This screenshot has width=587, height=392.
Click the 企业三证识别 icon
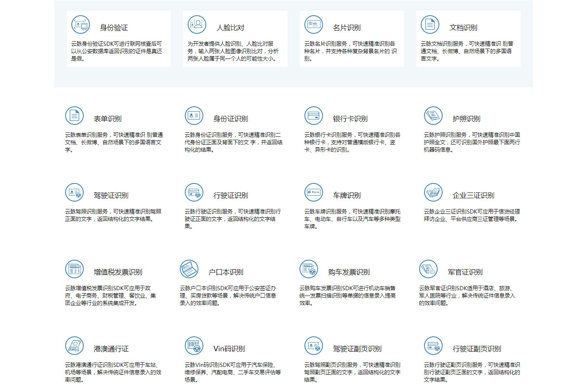(433, 192)
